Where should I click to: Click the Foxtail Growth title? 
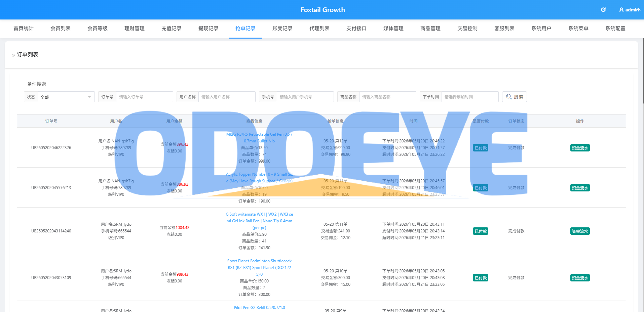click(323, 10)
